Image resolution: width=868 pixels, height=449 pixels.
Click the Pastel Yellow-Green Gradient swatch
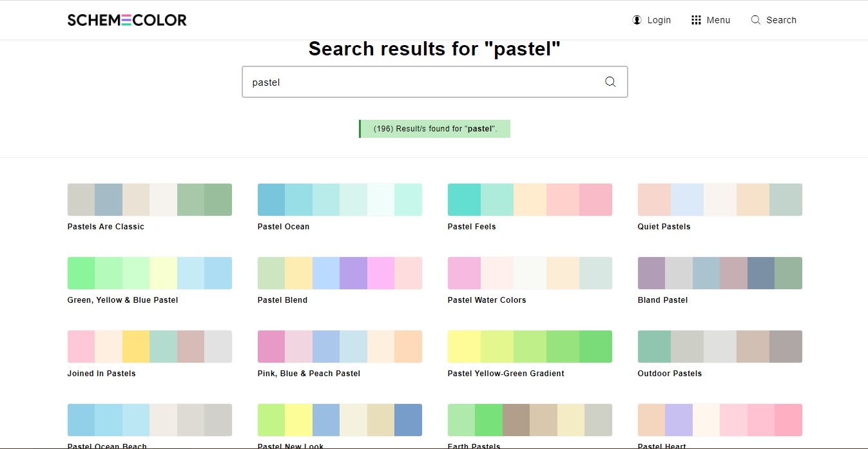pos(530,347)
